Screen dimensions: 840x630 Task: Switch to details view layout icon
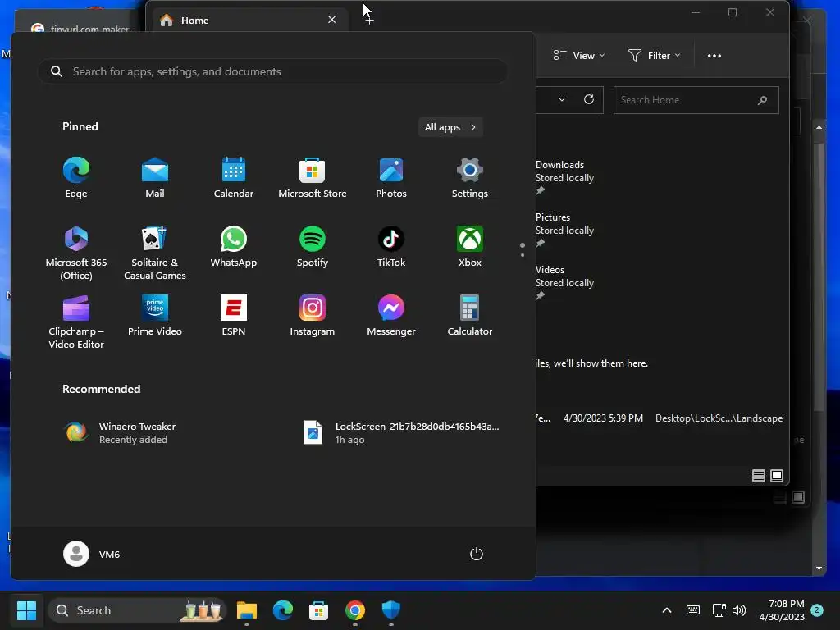click(758, 476)
